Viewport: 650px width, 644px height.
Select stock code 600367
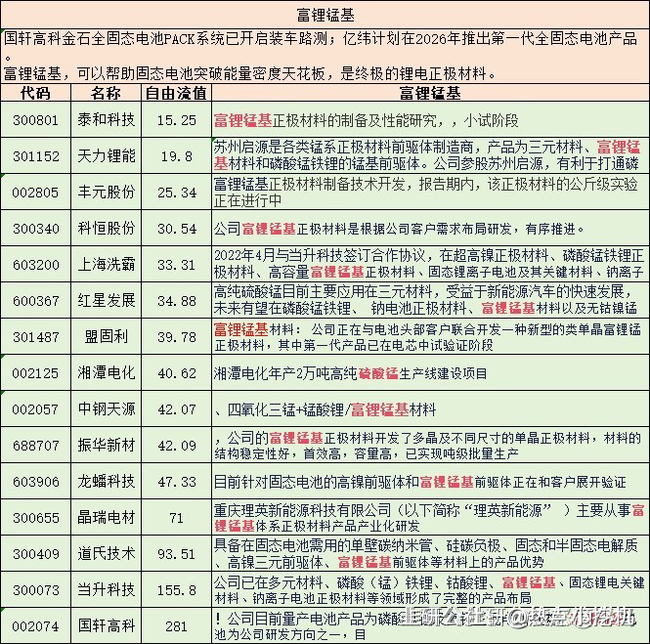point(35,300)
